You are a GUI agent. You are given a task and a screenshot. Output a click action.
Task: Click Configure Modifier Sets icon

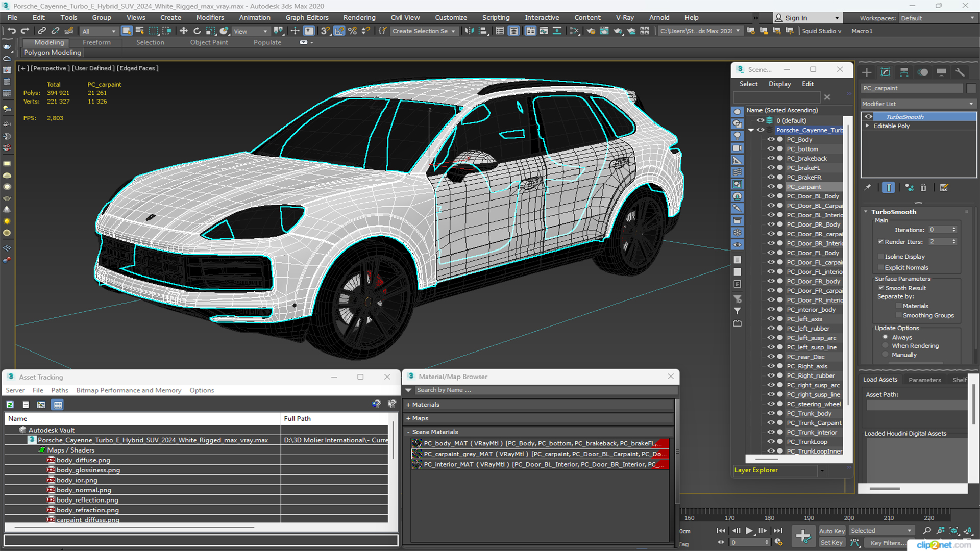pyautogui.click(x=944, y=188)
